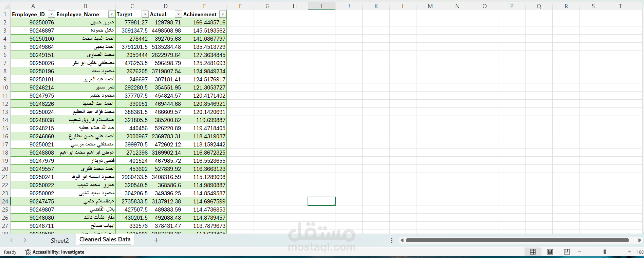This screenshot has height=258, width=644.
Task: Select Actual value 469444.68
Action: (166, 104)
